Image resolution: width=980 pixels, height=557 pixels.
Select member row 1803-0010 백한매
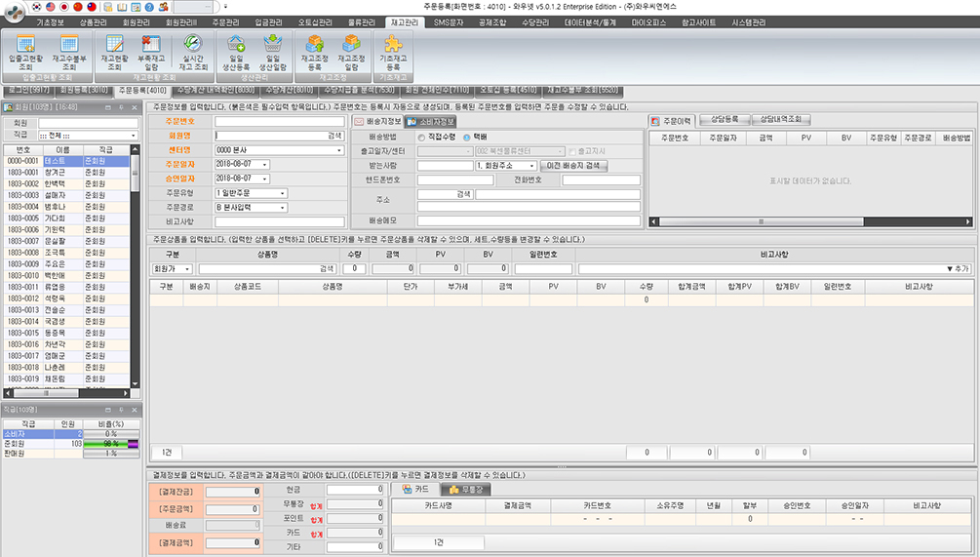coord(67,276)
